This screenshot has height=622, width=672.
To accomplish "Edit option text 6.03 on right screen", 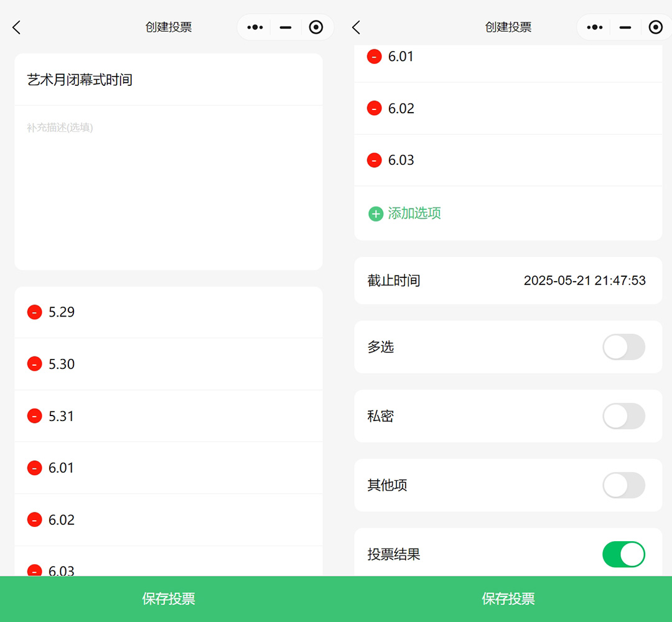I will [401, 160].
